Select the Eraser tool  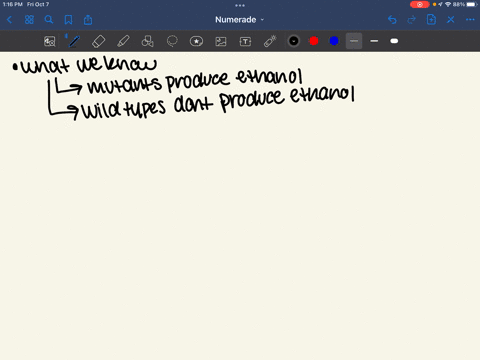(98, 41)
